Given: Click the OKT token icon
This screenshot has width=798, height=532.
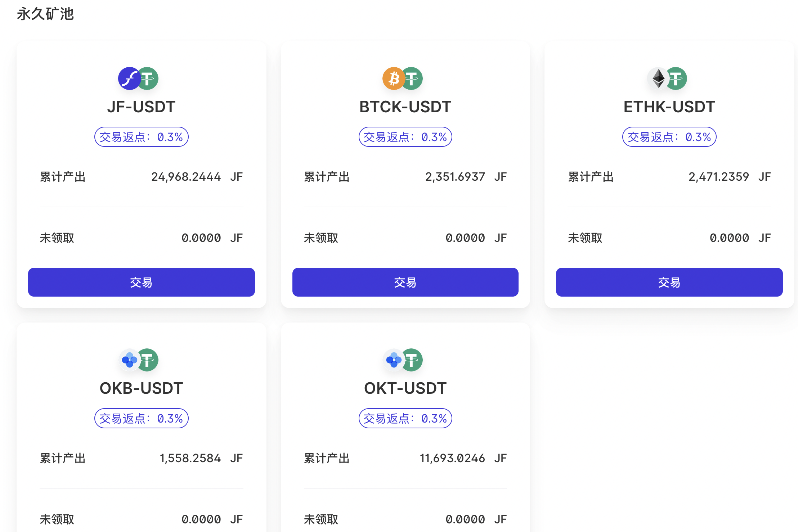Looking at the screenshot, I should click(x=394, y=360).
